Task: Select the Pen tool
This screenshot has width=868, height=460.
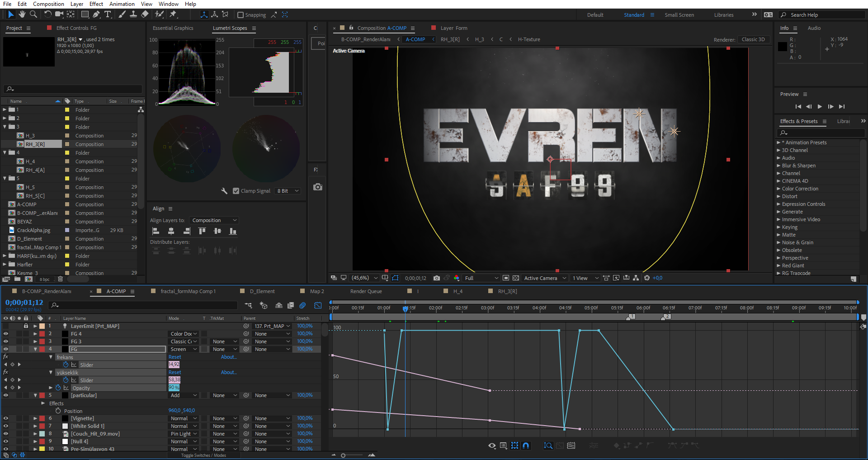Action: [x=96, y=14]
